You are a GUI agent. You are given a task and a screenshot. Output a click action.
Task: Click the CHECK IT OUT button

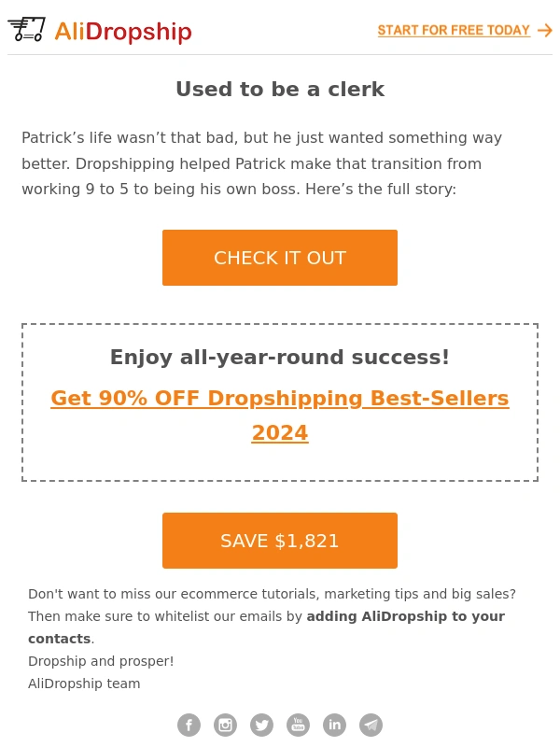tap(280, 258)
